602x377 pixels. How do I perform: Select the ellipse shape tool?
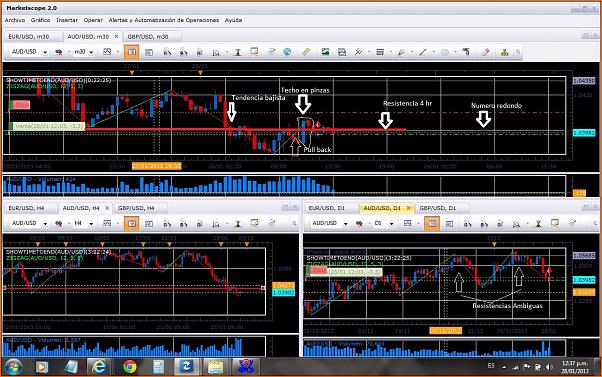pos(445,52)
